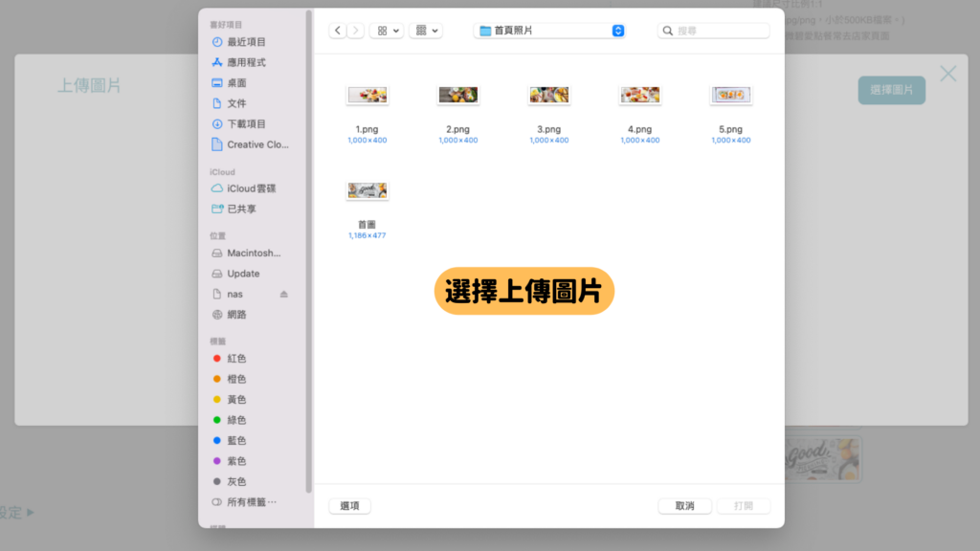Image resolution: width=980 pixels, height=551 pixels.
Task: Go back with the left chevron button
Action: click(x=338, y=31)
